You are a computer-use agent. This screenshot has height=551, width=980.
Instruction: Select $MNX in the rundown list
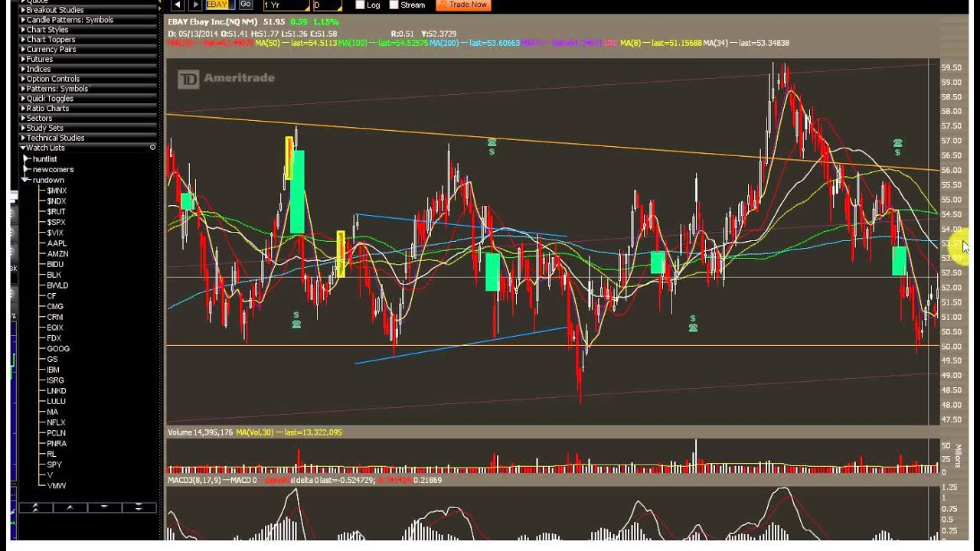[57, 191]
